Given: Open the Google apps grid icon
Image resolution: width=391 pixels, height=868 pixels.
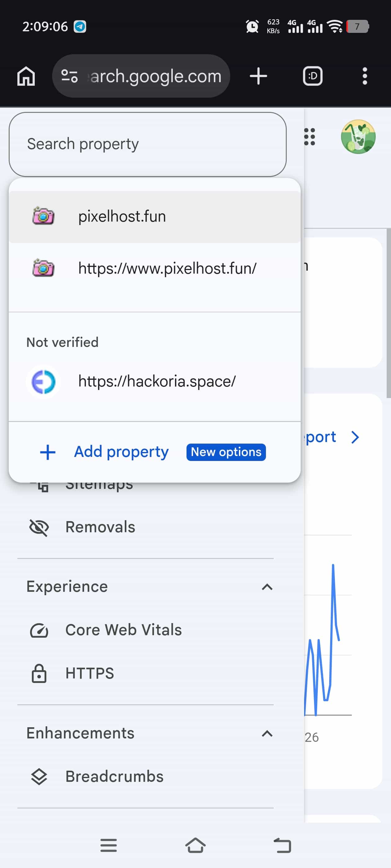Looking at the screenshot, I should (309, 137).
